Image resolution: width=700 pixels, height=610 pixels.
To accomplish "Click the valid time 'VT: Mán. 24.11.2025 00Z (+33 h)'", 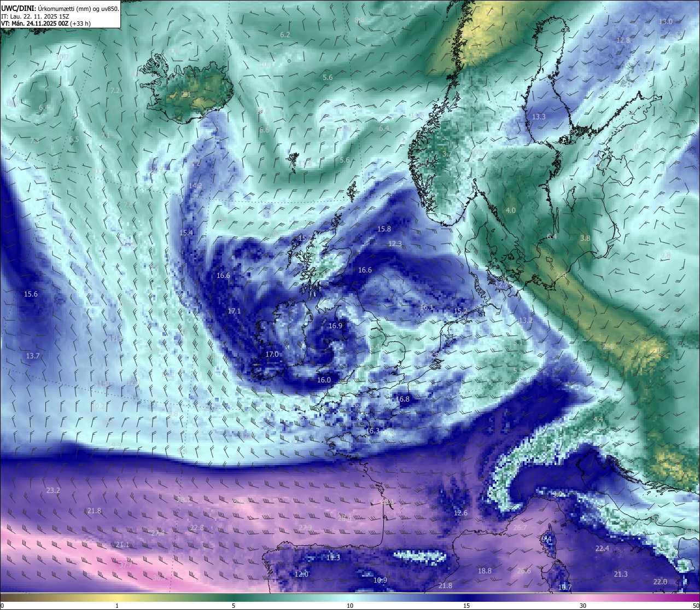I will pyautogui.click(x=46, y=24).
